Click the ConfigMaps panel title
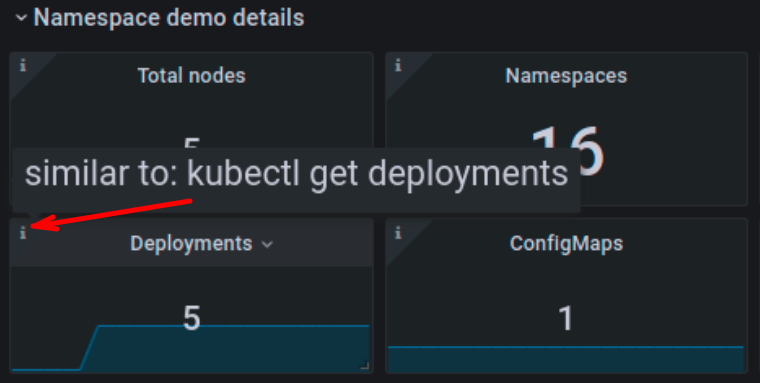 (566, 243)
